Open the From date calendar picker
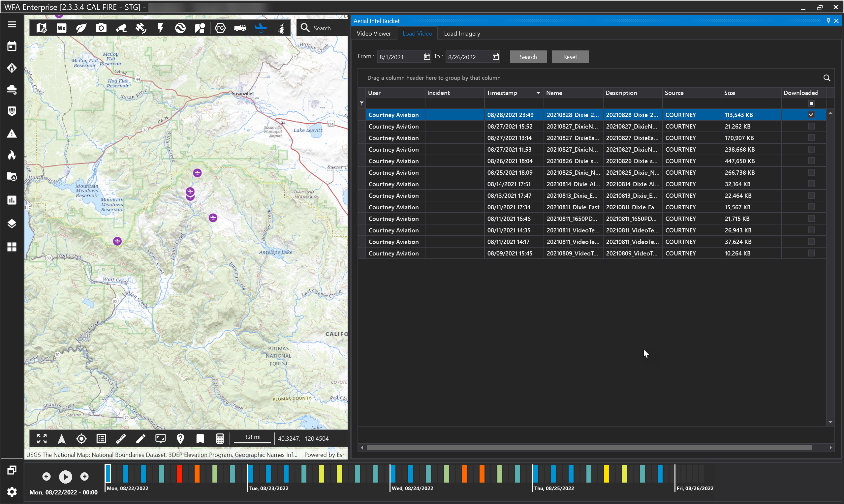The height and width of the screenshot is (504, 844). coord(427,56)
